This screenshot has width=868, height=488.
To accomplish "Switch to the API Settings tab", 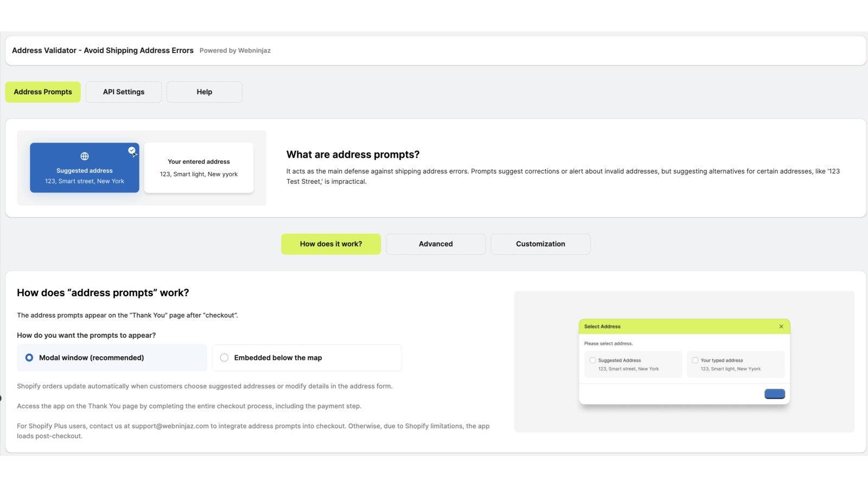I will (x=123, y=92).
